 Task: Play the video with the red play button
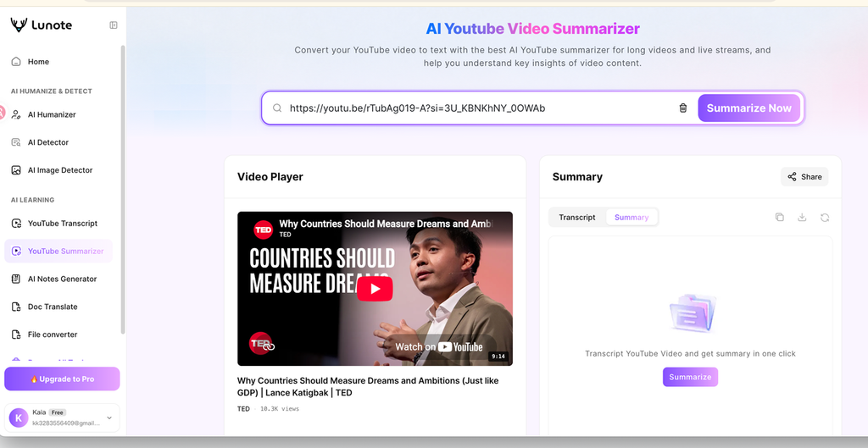coord(375,288)
